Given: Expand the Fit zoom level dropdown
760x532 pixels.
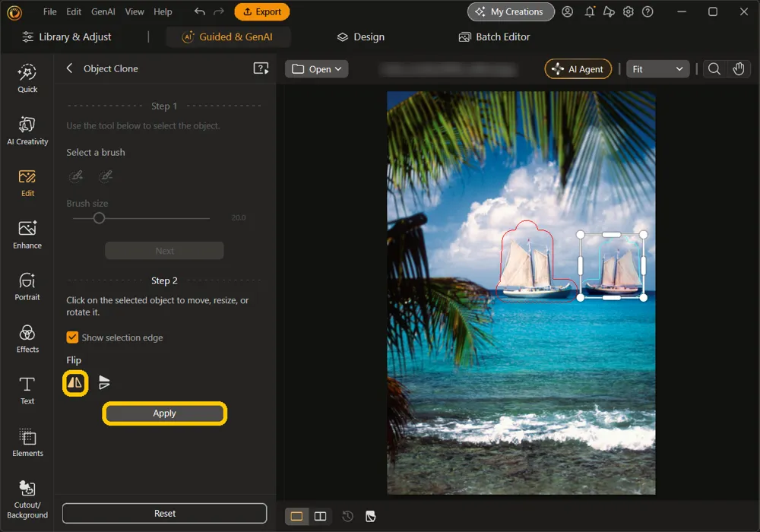Looking at the screenshot, I should (657, 69).
